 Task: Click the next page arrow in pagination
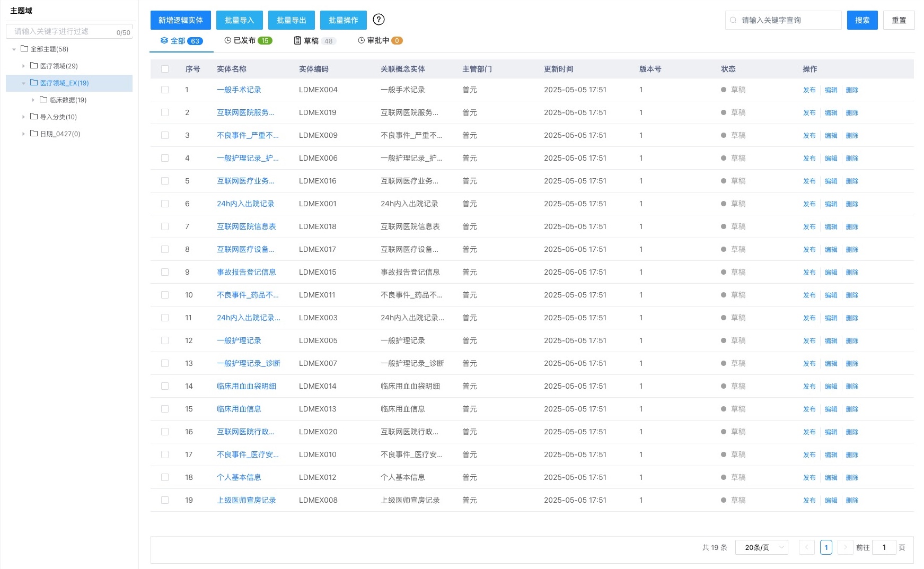click(x=845, y=547)
